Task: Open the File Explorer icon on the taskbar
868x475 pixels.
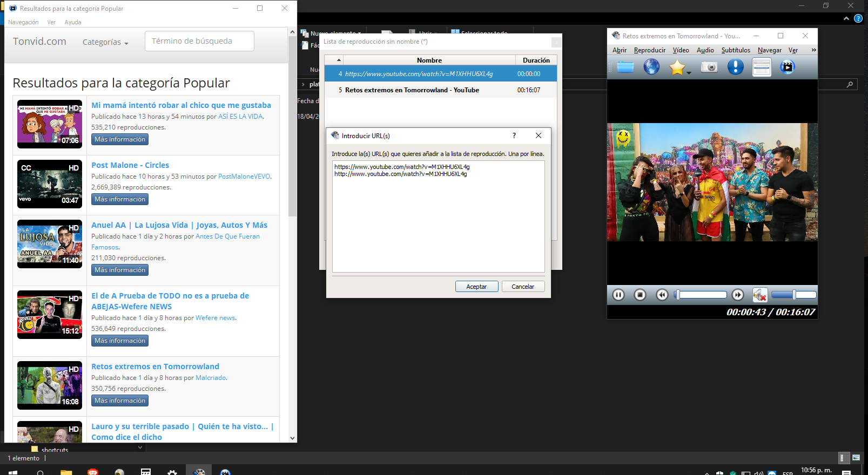Action: [66, 472]
